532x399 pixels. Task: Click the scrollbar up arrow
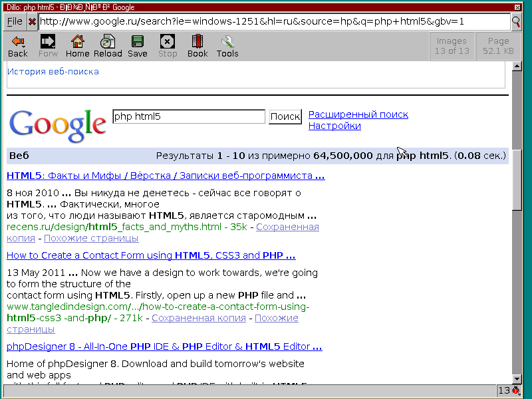tap(517, 66)
